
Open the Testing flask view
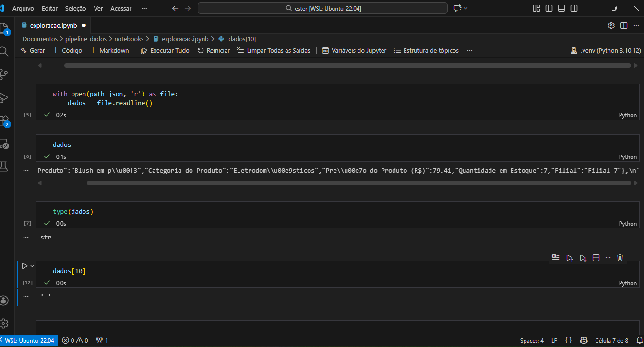pos(4,166)
